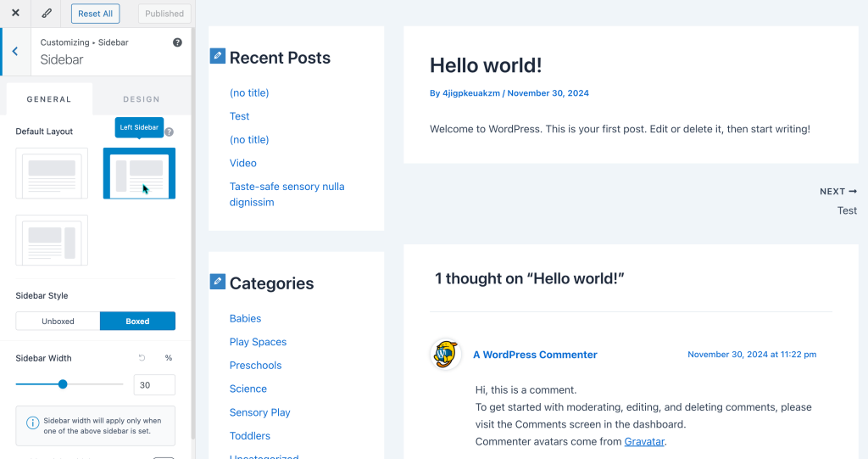Click the info icon in sidebar width notice
868x459 pixels.
pos(33,423)
